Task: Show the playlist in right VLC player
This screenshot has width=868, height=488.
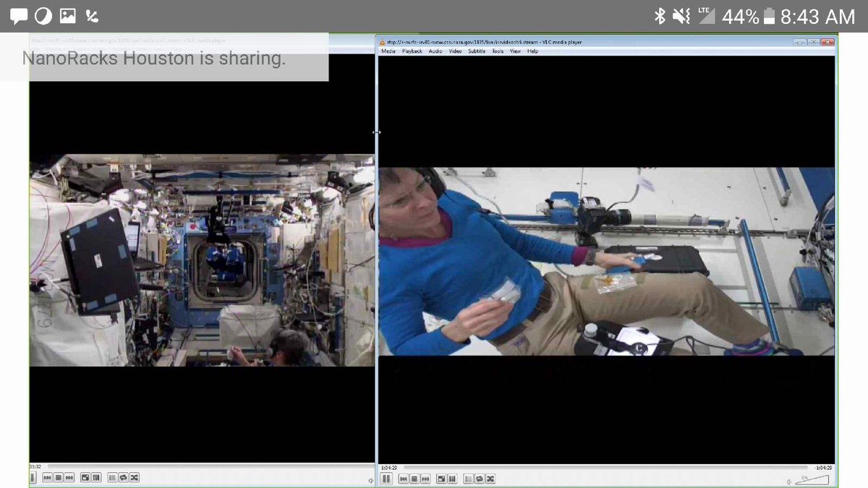Action: pyautogui.click(x=468, y=479)
